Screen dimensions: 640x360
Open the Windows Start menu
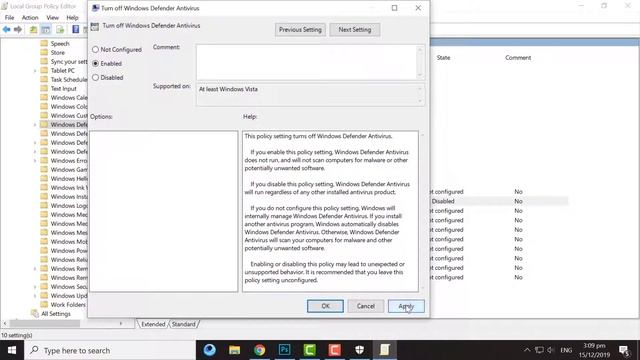coord(12,350)
